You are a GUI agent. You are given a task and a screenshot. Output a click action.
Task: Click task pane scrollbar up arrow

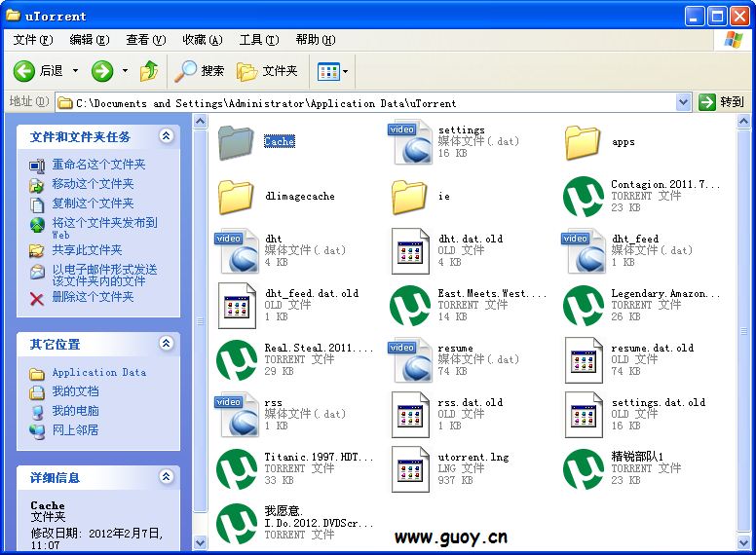[200, 121]
